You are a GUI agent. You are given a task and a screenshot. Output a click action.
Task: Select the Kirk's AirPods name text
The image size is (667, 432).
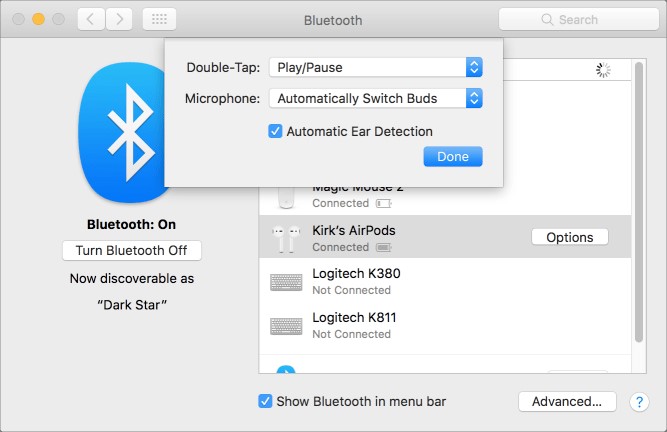click(x=354, y=230)
